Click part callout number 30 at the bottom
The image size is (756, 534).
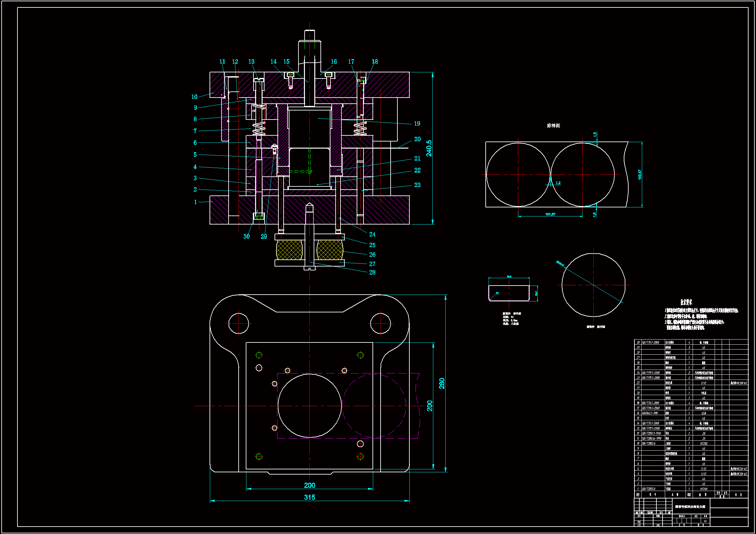point(246,236)
